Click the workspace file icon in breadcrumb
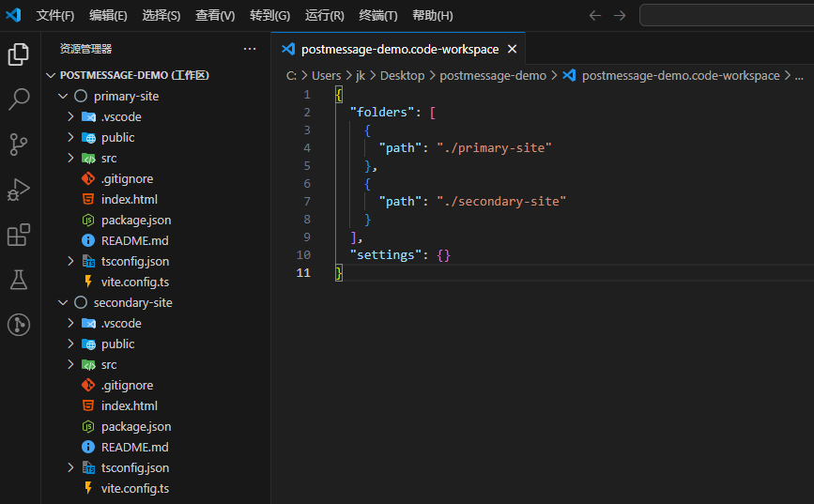 click(570, 75)
